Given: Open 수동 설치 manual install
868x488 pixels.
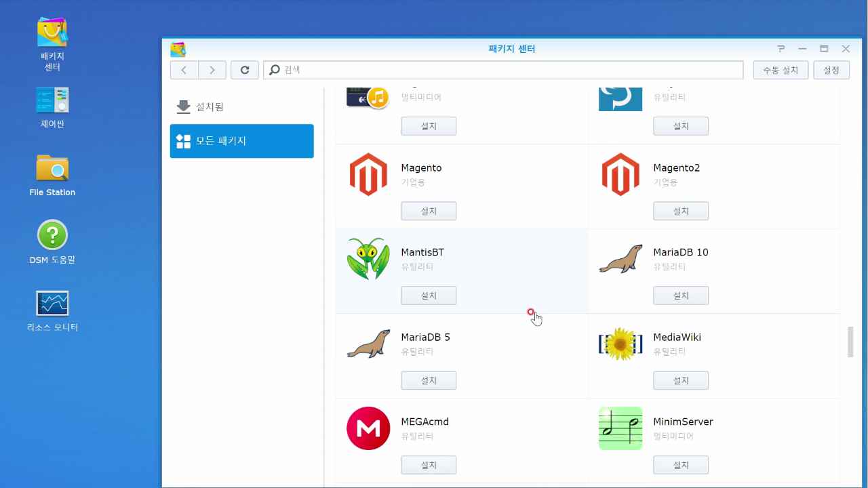Looking at the screenshot, I should tap(781, 70).
